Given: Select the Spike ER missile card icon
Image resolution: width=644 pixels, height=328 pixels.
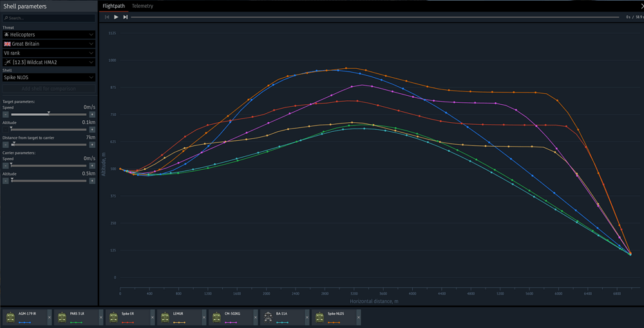Looking at the screenshot, I should 113,317.
